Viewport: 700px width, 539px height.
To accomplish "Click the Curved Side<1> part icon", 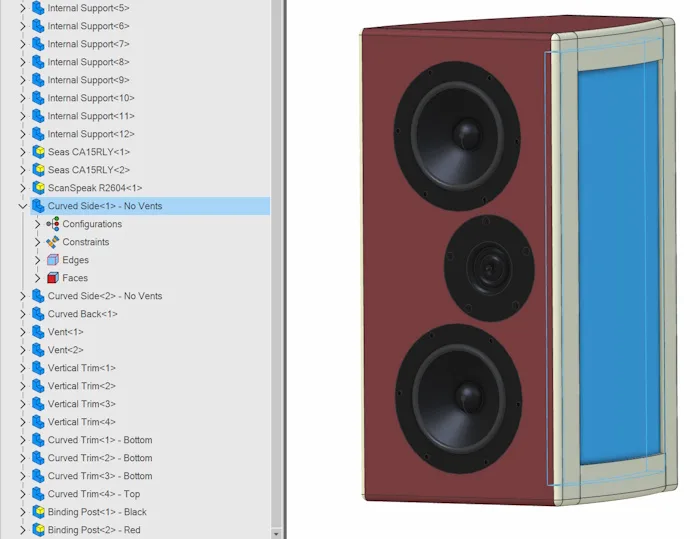I will pyautogui.click(x=38, y=206).
